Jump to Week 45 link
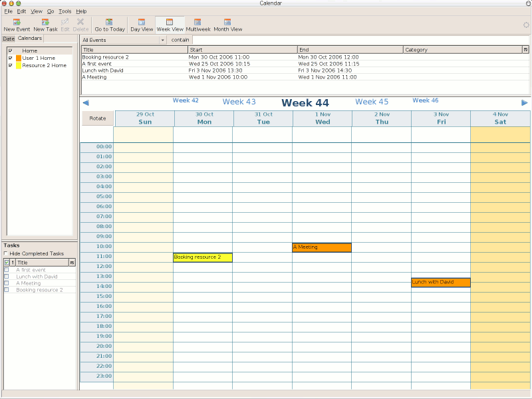Image resolution: width=532 pixels, height=399 pixels. (x=372, y=102)
